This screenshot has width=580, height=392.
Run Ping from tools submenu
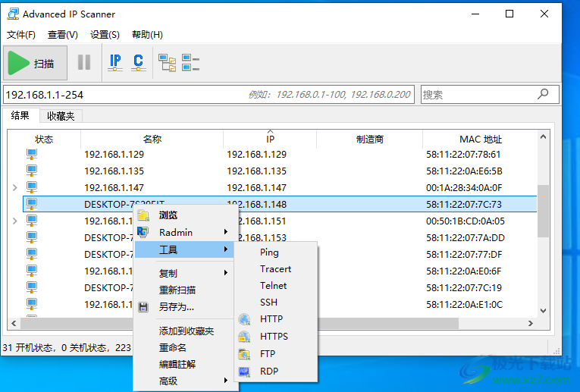click(276, 252)
